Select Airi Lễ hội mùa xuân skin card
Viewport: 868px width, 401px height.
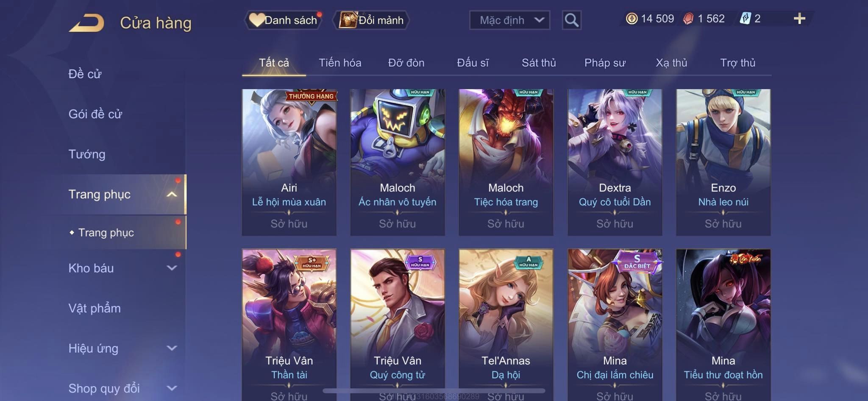point(289,162)
